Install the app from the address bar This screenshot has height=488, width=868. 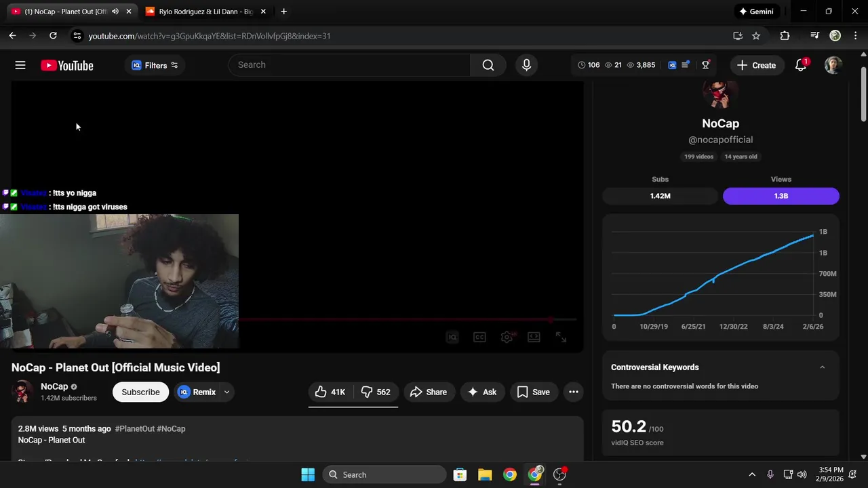(x=738, y=36)
